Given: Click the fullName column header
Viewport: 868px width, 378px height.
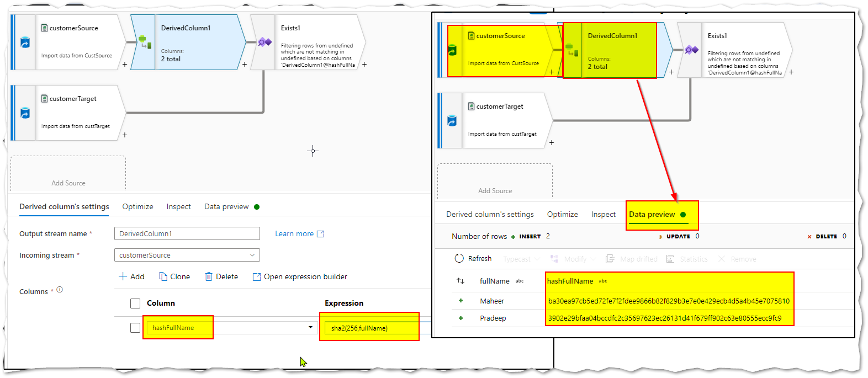Looking at the screenshot, I should coord(494,281).
